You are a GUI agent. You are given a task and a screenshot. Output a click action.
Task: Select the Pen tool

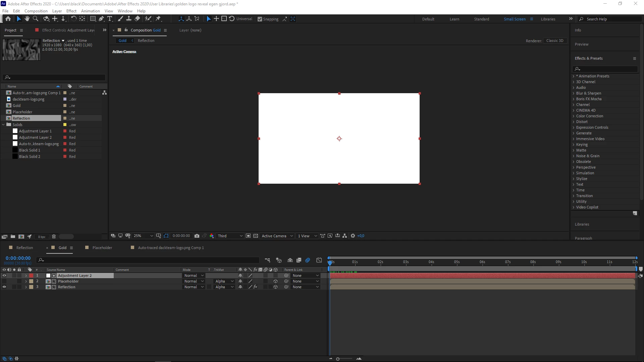pyautogui.click(x=101, y=19)
